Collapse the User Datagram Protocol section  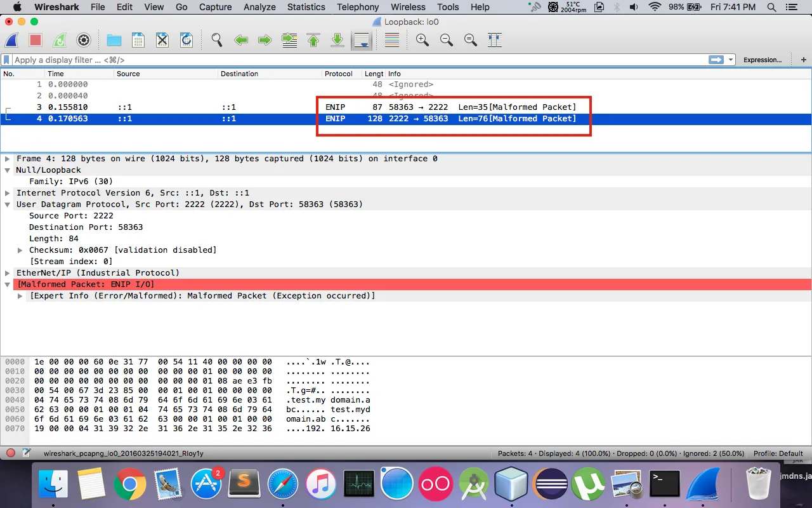(x=8, y=204)
